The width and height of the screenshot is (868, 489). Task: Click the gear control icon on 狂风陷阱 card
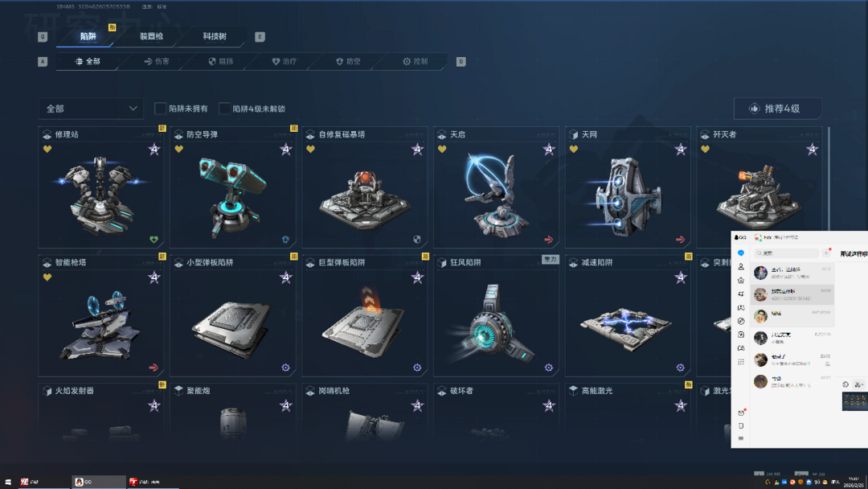pos(549,368)
